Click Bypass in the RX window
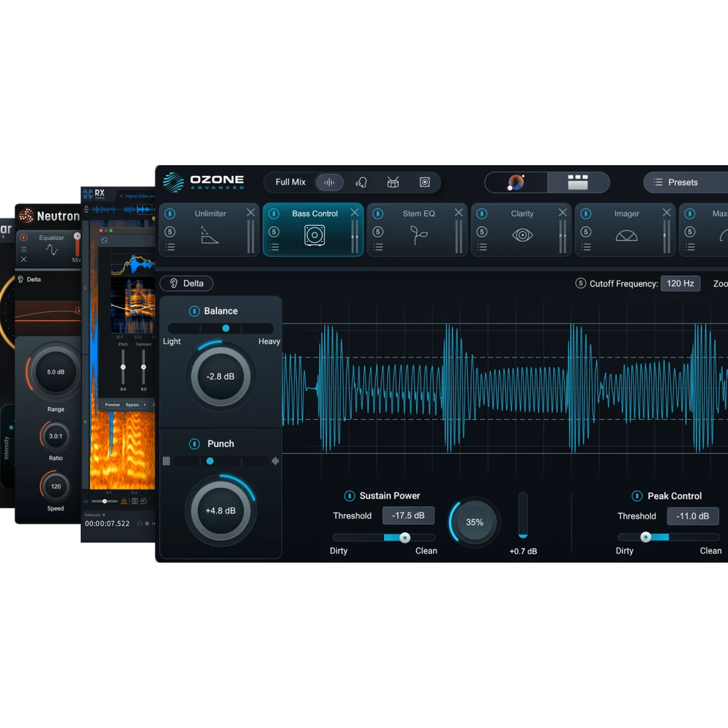 (x=132, y=405)
